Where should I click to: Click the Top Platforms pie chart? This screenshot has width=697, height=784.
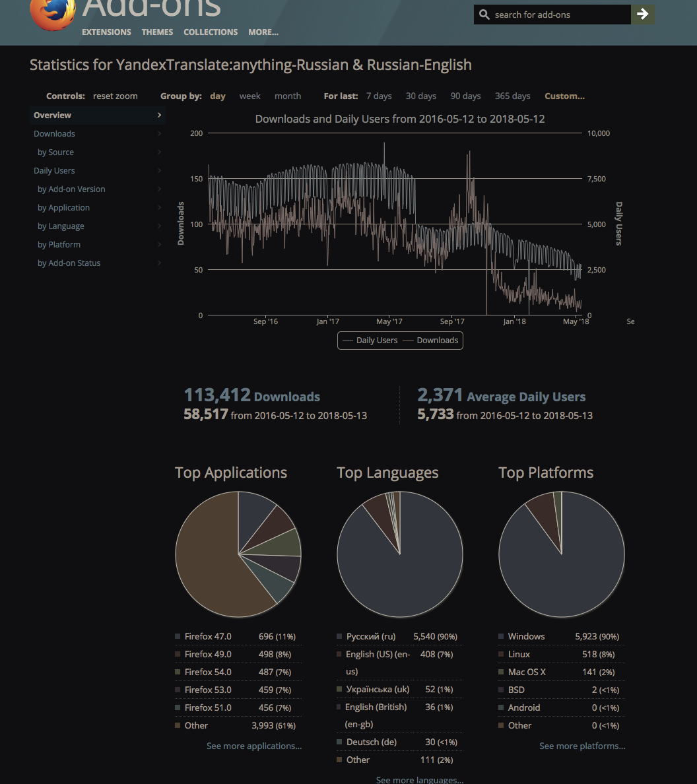[x=562, y=554]
